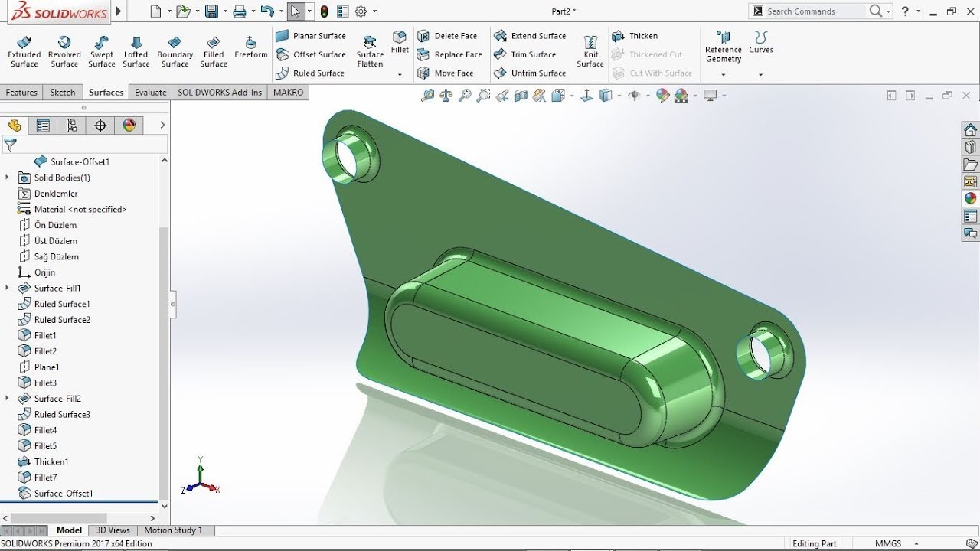Open the 3D Views tab
The image size is (980, 551).
(113, 530)
